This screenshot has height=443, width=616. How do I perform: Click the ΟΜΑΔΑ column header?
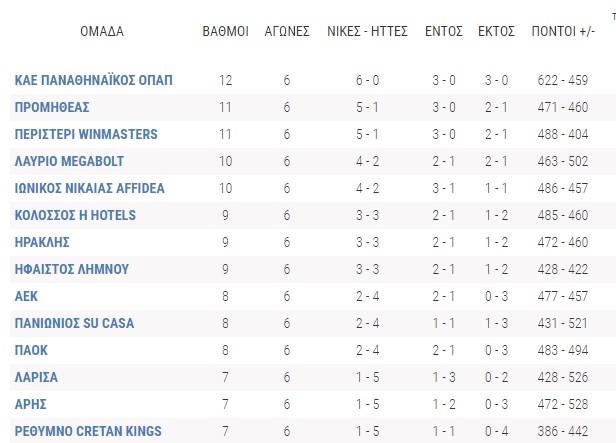click(102, 31)
